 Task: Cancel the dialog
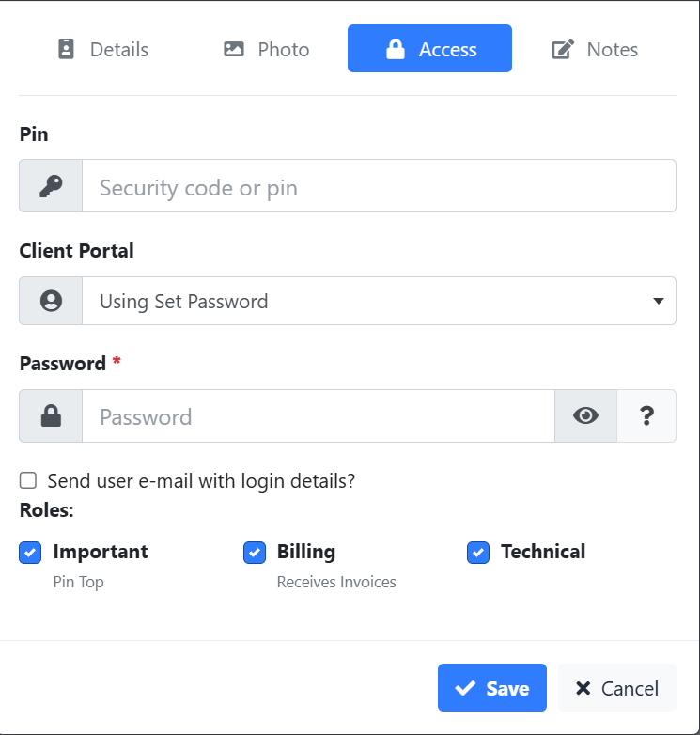616,688
